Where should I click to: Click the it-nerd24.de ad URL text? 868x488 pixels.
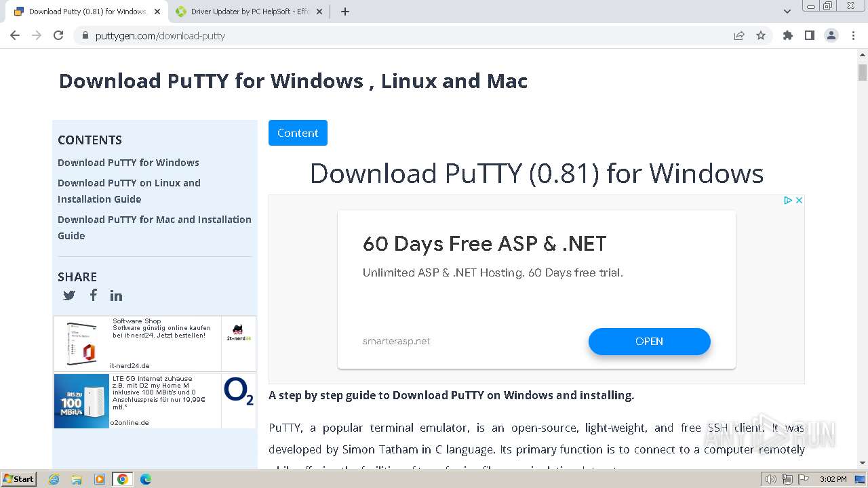[130, 365]
